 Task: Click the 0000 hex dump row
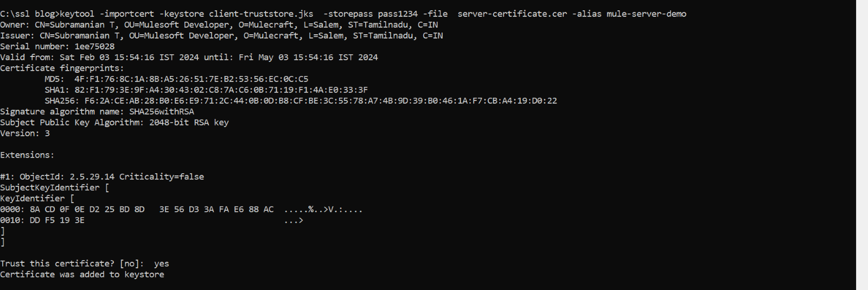pyautogui.click(x=137, y=210)
